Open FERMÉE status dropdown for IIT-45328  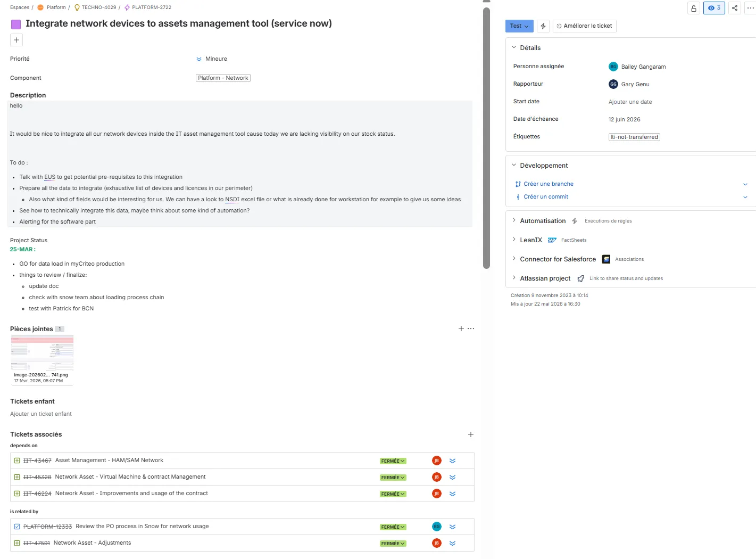[393, 478]
